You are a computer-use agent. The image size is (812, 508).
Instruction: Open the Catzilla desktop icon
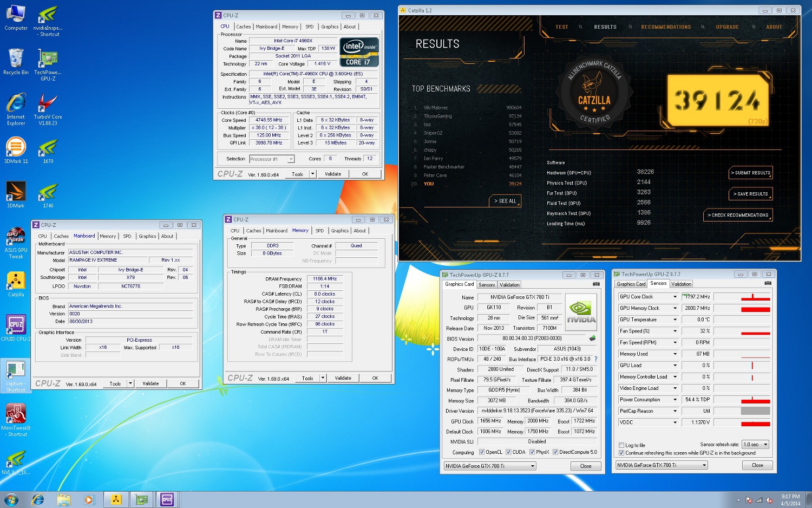(16, 284)
